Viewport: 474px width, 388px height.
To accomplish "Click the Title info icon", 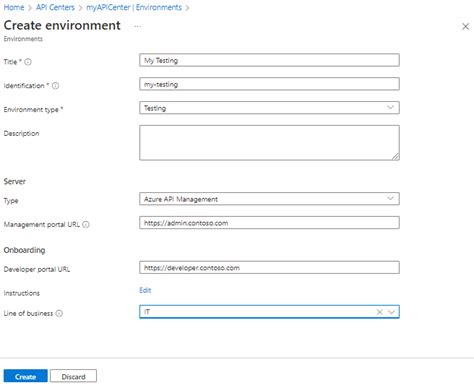I will pos(28,62).
